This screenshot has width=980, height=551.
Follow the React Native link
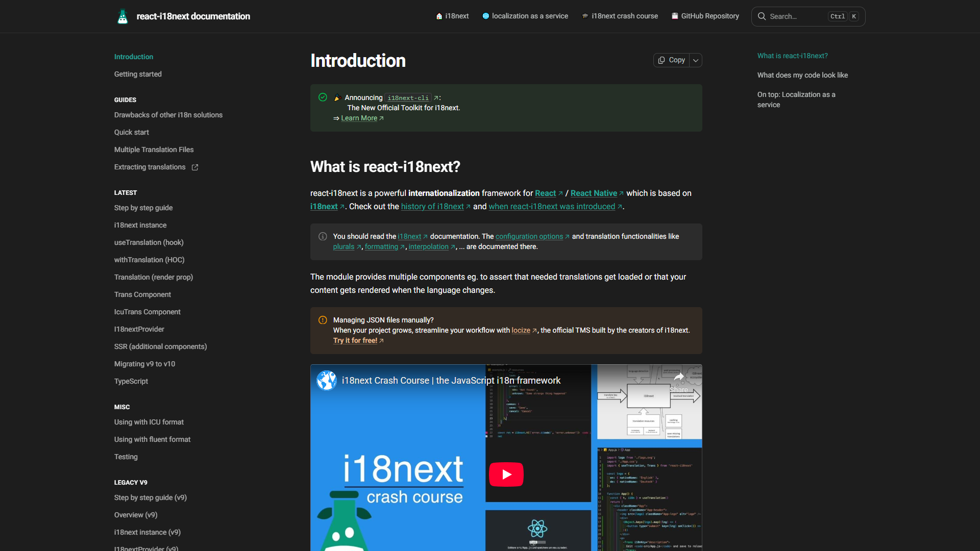(x=594, y=193)
